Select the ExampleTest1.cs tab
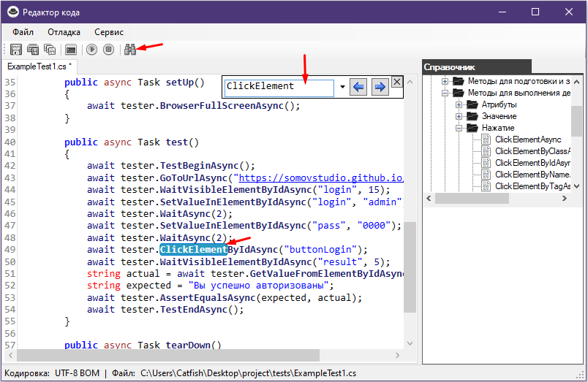588x382 pixels. (38, 66)
